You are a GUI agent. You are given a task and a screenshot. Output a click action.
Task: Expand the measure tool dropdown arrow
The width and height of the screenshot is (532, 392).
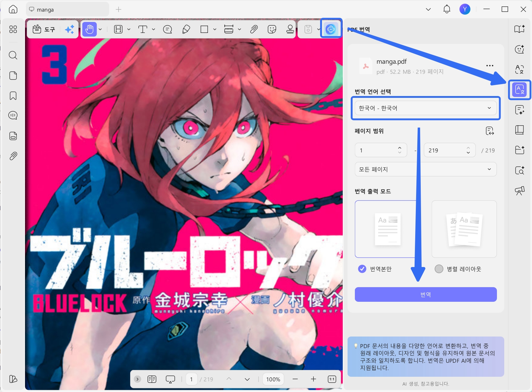239,29
